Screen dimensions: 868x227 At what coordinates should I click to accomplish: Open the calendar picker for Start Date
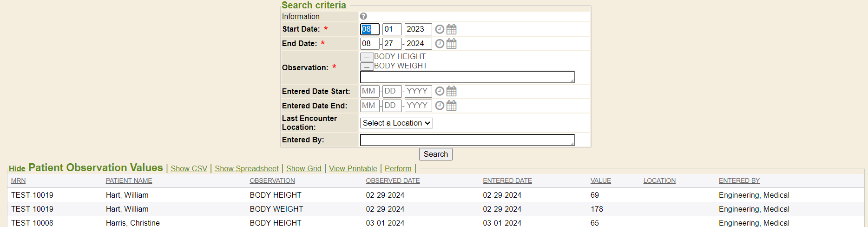pos(451,29)
